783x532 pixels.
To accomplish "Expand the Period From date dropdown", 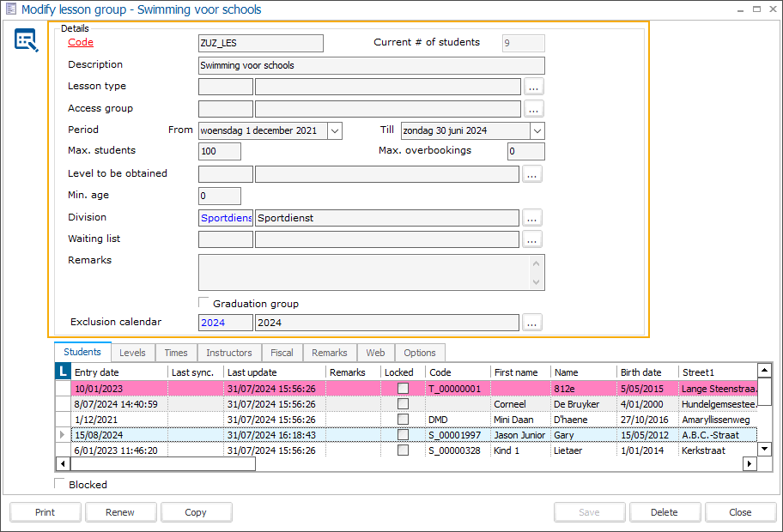I will point(335,130).
